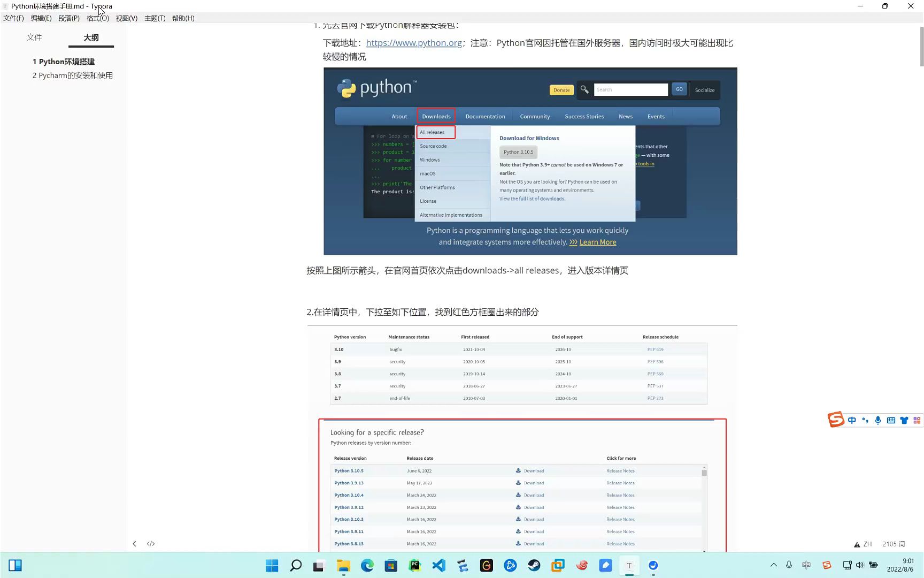Select the python.org homepage screenshot image
924x578 pixels.
coord(530,161)
